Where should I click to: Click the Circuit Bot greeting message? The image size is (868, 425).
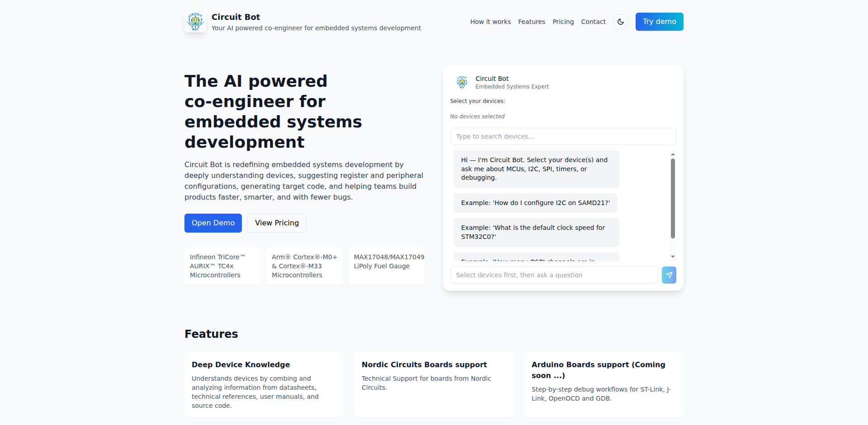[x=537, y=169]
